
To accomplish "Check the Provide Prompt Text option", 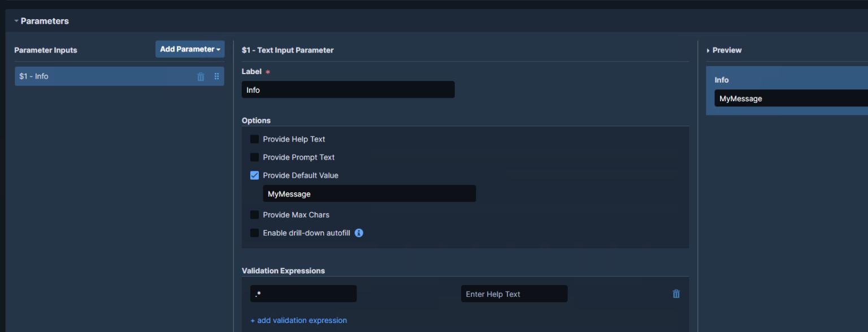I will click(x=254, y=157).
